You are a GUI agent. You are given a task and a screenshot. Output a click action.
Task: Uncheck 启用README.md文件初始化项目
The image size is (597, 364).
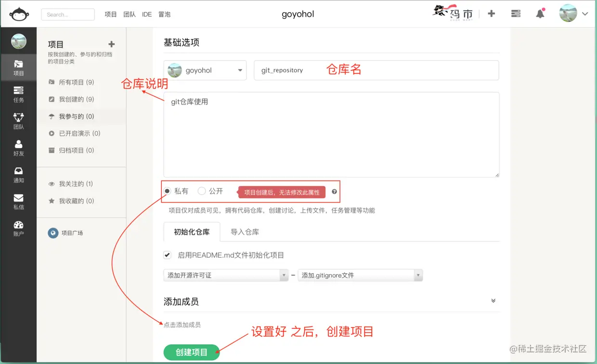pos(167,255)
